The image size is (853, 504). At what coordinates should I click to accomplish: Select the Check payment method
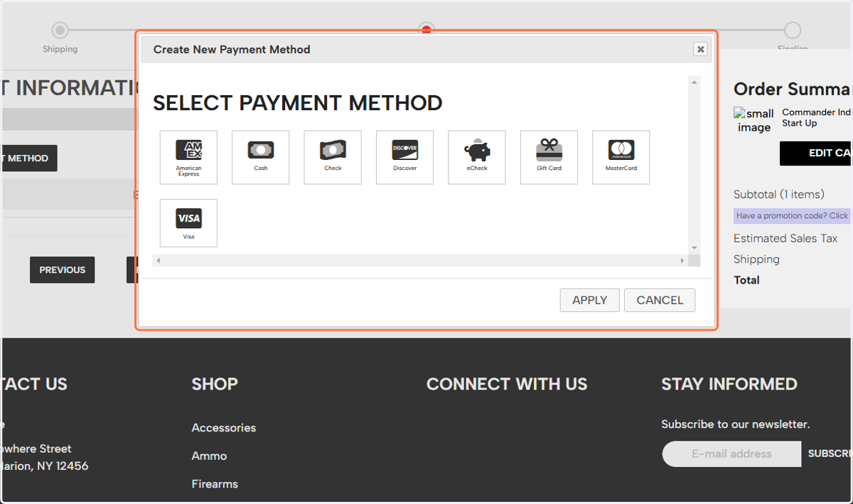333,157
